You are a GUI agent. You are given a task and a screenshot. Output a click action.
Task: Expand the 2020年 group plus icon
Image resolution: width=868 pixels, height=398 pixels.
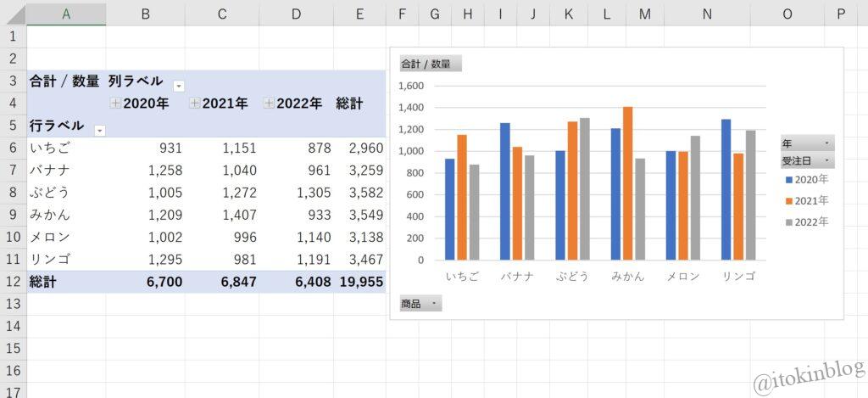click(115, 104)
